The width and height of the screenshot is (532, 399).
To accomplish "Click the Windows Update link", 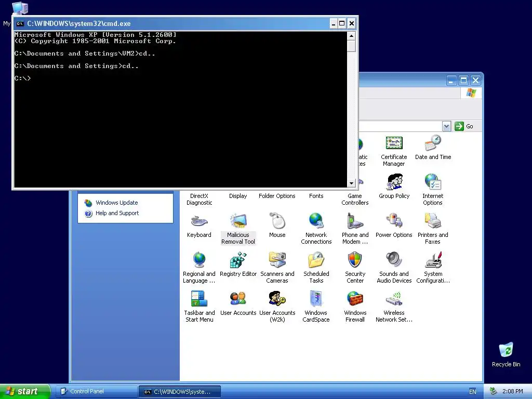I will pos(117,203).
